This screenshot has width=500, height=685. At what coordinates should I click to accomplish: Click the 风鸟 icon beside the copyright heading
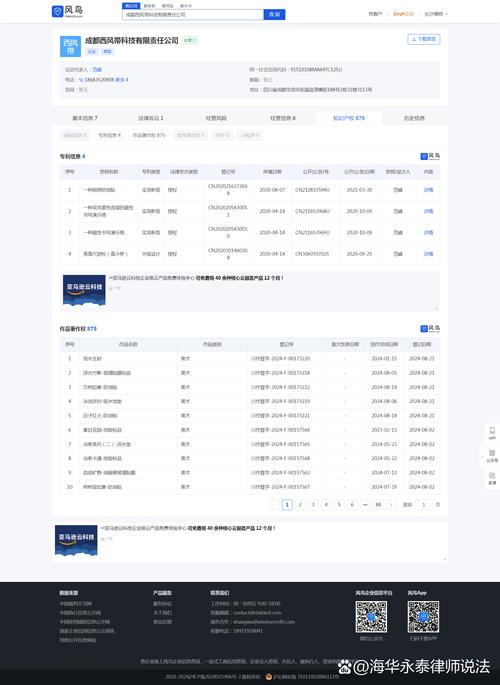point(430,329)
